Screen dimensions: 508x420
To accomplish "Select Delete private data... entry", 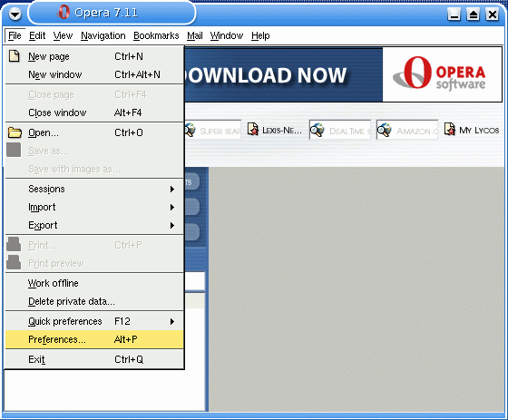I will tap(94, 301).
